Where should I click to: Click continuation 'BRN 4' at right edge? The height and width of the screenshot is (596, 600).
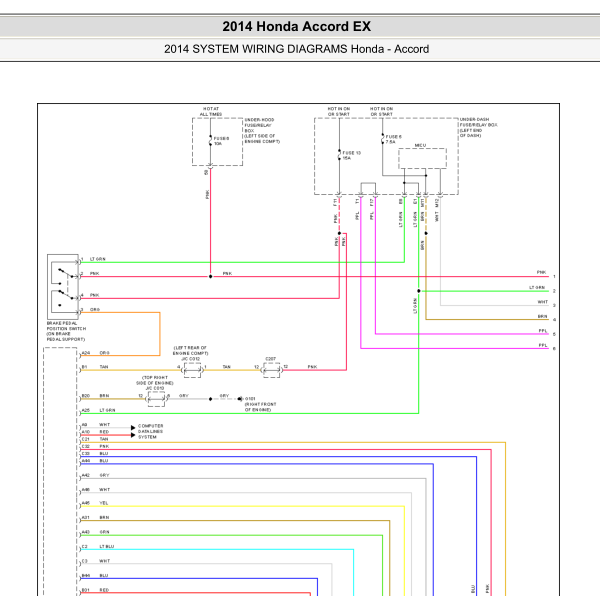point(547,318)
